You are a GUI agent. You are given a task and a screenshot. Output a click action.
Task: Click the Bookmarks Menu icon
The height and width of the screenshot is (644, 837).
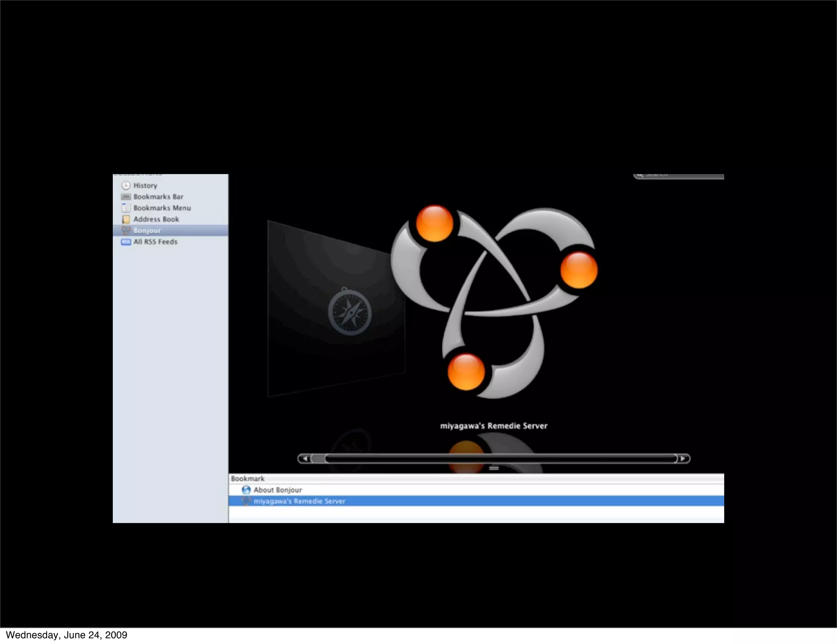(126, 208)
